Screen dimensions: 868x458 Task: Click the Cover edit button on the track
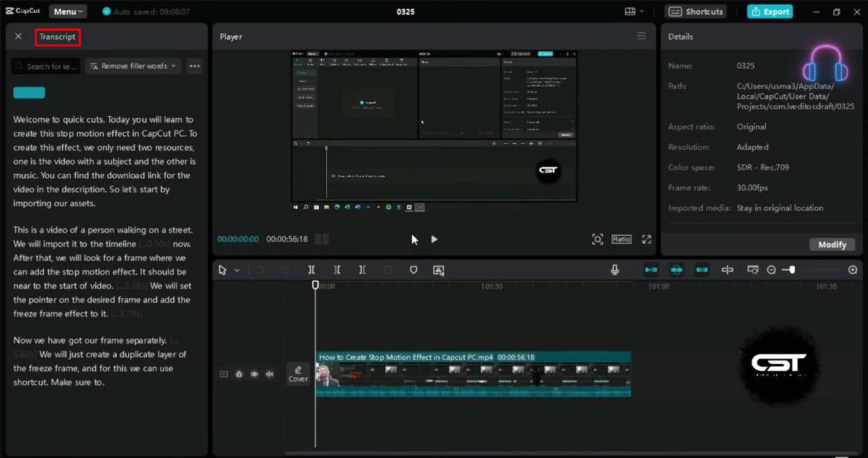(298, 373)
